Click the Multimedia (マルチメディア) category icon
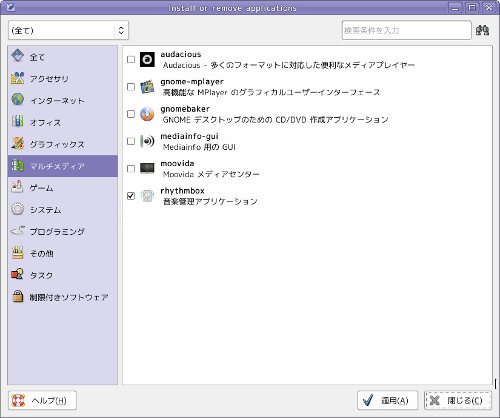 [x=17, y=165]
